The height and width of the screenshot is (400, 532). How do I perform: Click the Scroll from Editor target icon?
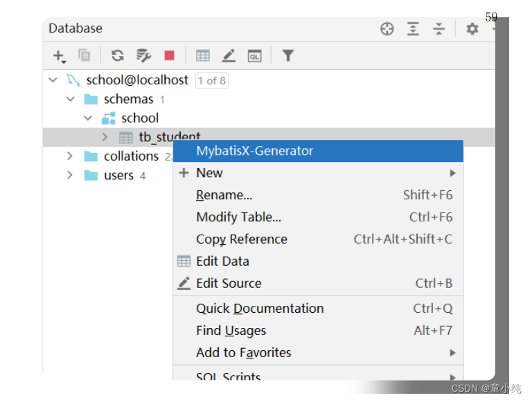click(x=387, y=29)
